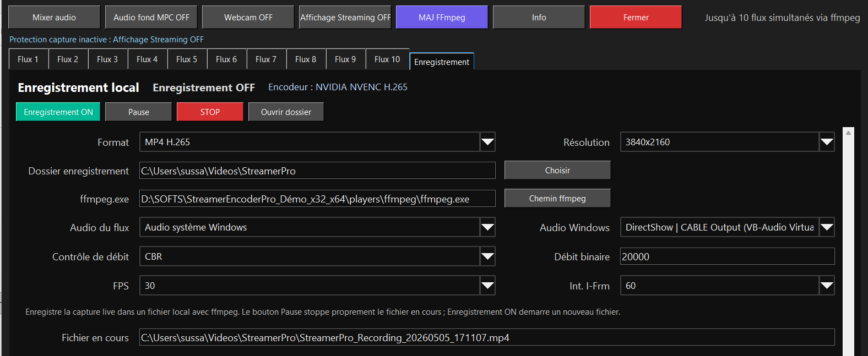Click the red STOP button
The image size is (868, 356).
tap(210, 112)
